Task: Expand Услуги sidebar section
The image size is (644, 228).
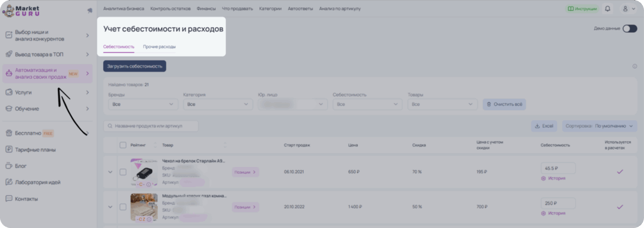Action: 47,93
